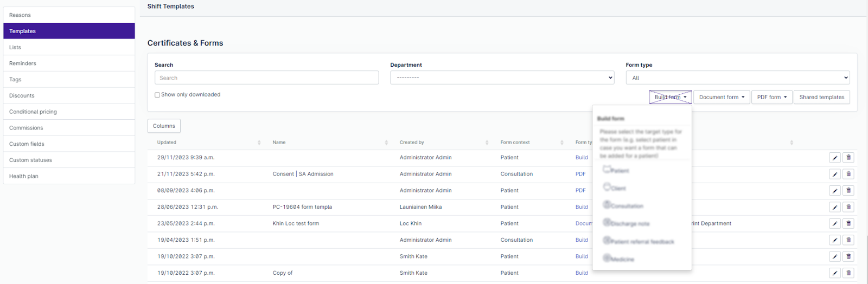The image size is (868, 284).
Task: Click the Shared templates button
Action: point(821,98)
